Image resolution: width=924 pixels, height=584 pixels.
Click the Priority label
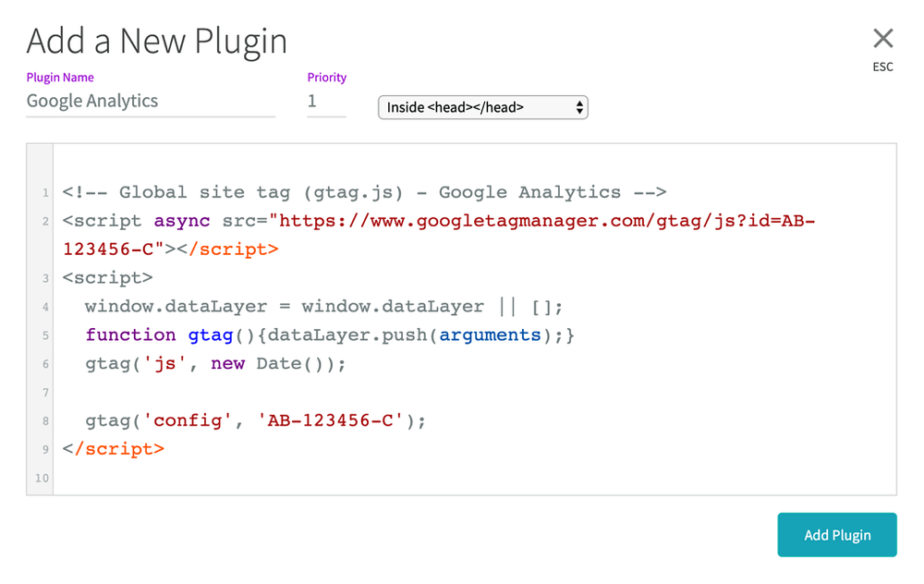pyautogui.click(x=326, y=78)
